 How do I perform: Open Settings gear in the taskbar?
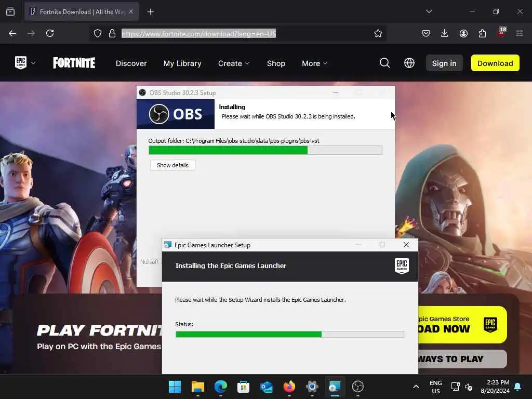pos(312,387)
